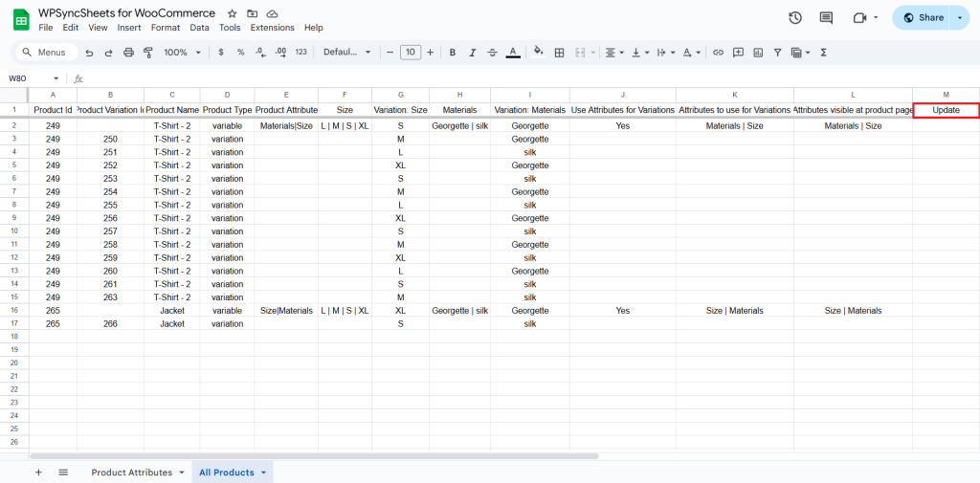The height and width of the screenshot is (483, 980).
Task: Move the document to a folder
Action: tap(252, 13)
